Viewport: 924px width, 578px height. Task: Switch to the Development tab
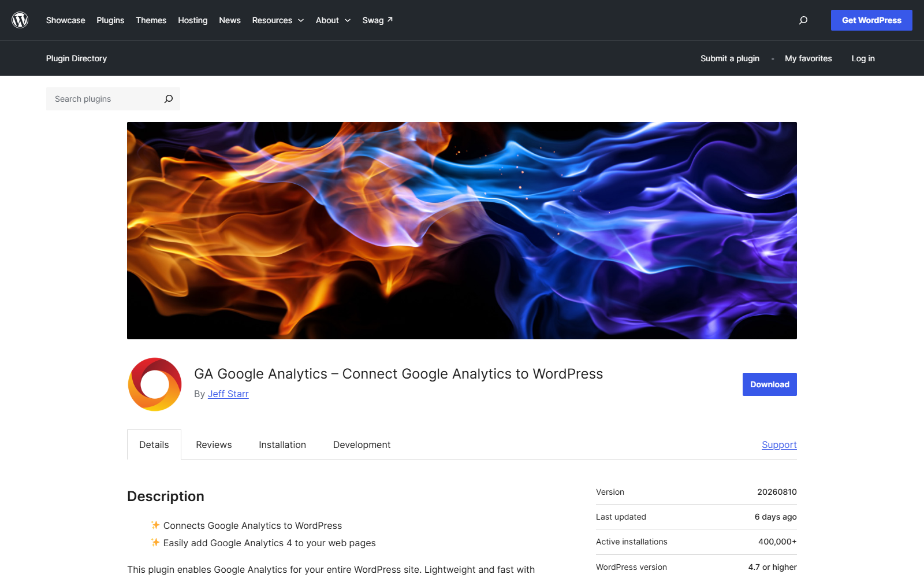click(362, 444)
